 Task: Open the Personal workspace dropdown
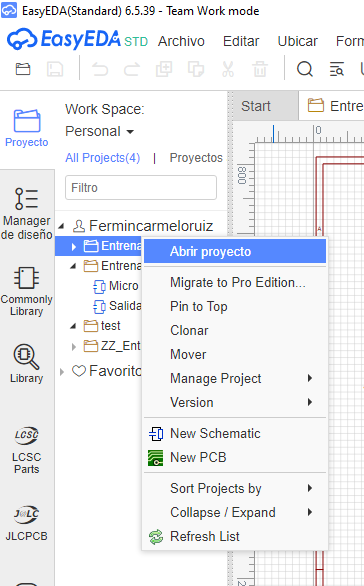[x=99, y=132]
